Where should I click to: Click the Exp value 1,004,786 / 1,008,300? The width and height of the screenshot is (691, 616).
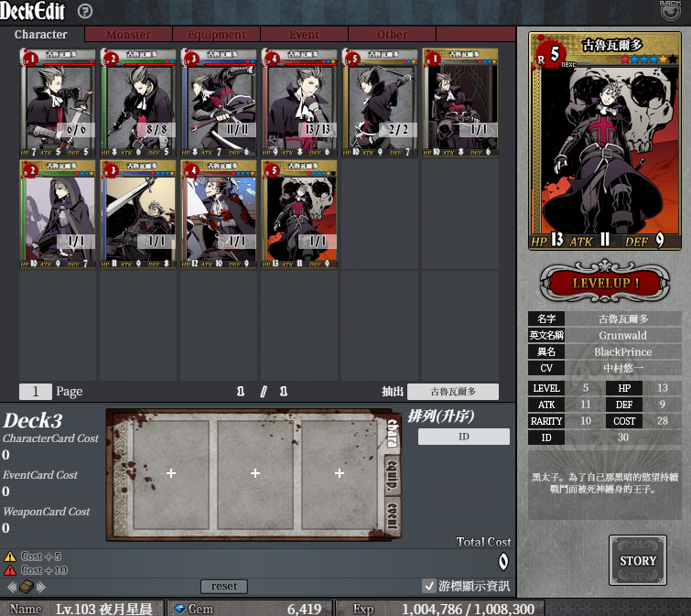(468, 609)
